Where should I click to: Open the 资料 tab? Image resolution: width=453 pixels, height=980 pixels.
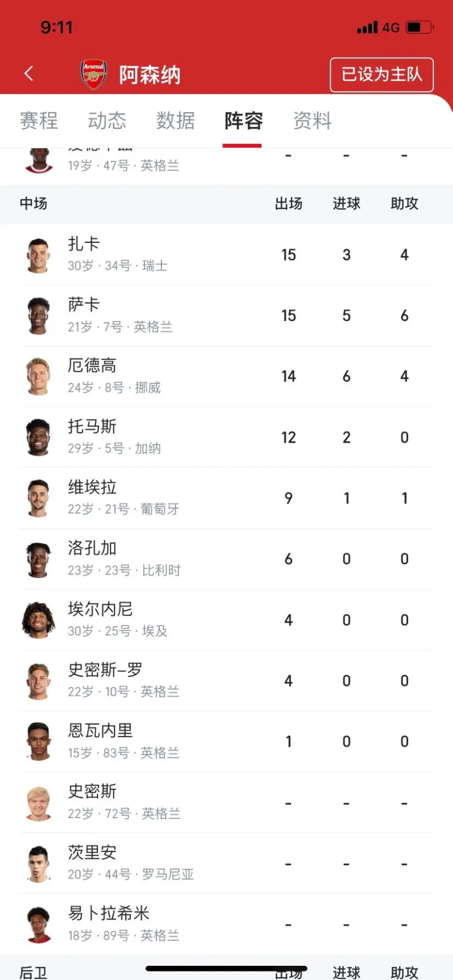(312, 121)
